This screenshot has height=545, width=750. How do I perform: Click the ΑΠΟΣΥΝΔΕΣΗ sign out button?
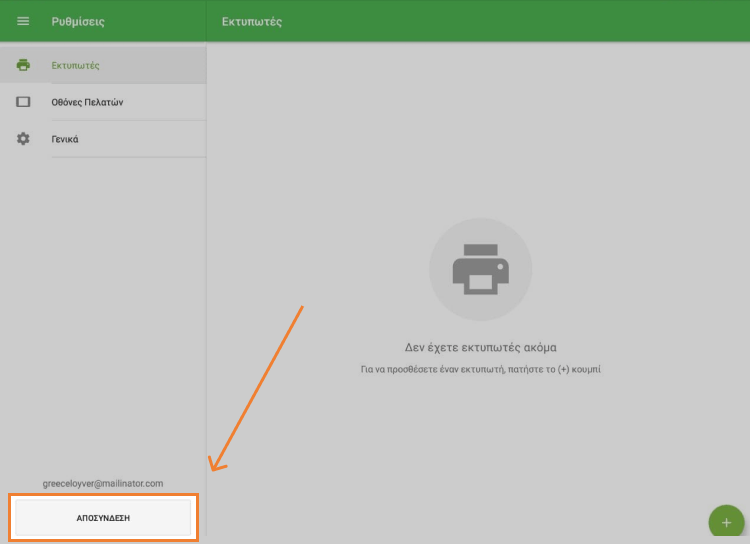click(x=103, y=518)
